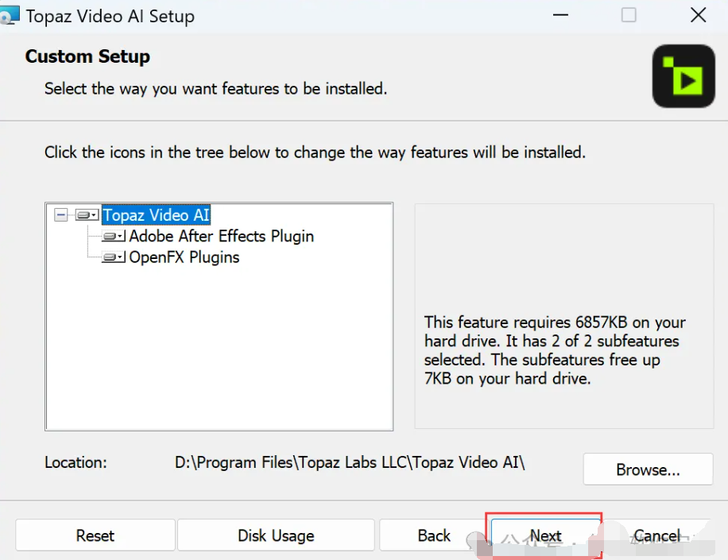Select the Topaz Video AI tree label
The width and height of the screenshot is (728, 560).
157,215
